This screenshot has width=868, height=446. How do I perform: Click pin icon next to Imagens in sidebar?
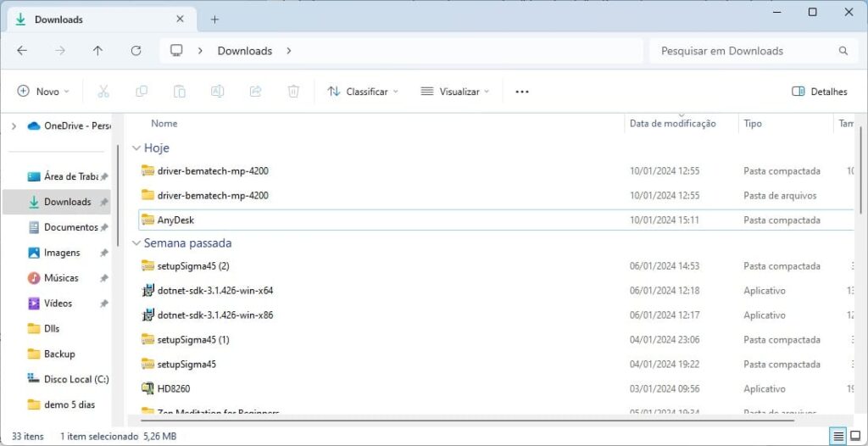coord(103,253)
